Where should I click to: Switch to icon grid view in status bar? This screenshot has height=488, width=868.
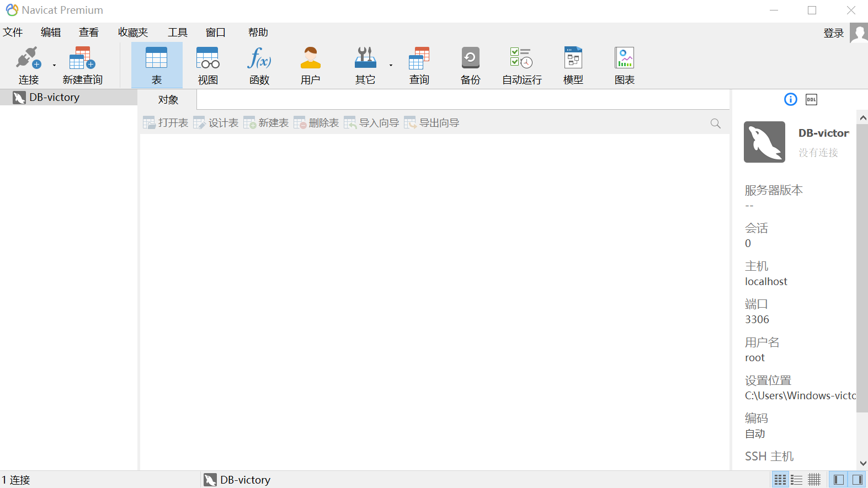click(x=780, y=480)
